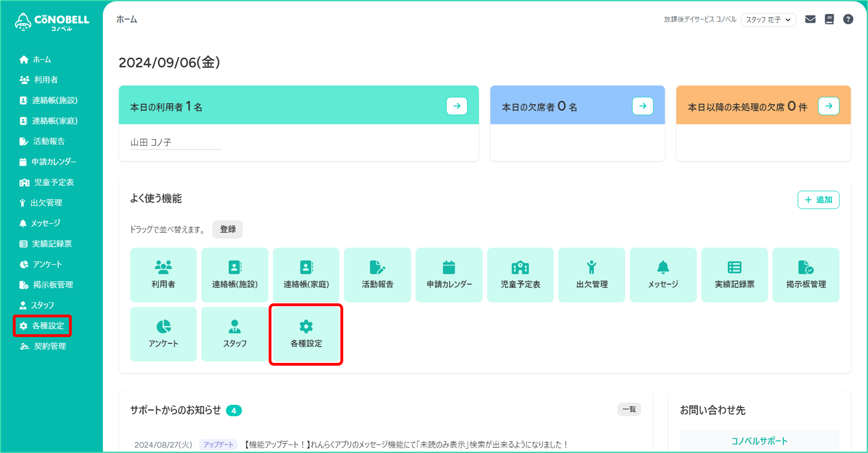Open 各種設定 in the sidebar

click(x=42, y=326)
